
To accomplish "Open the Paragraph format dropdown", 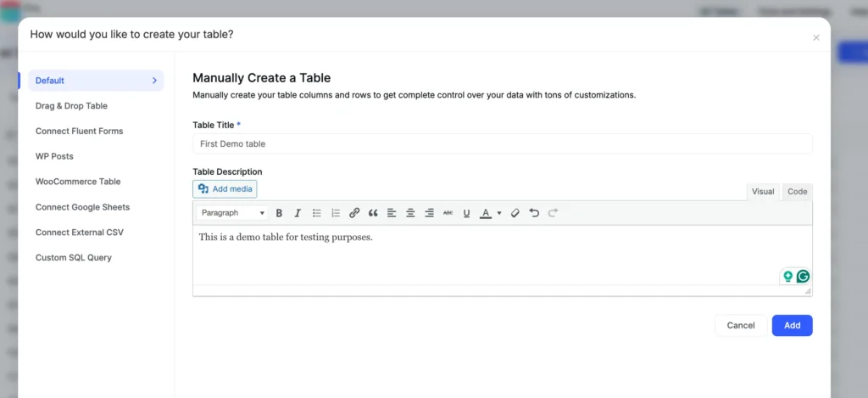I will (x=232, y=213).
